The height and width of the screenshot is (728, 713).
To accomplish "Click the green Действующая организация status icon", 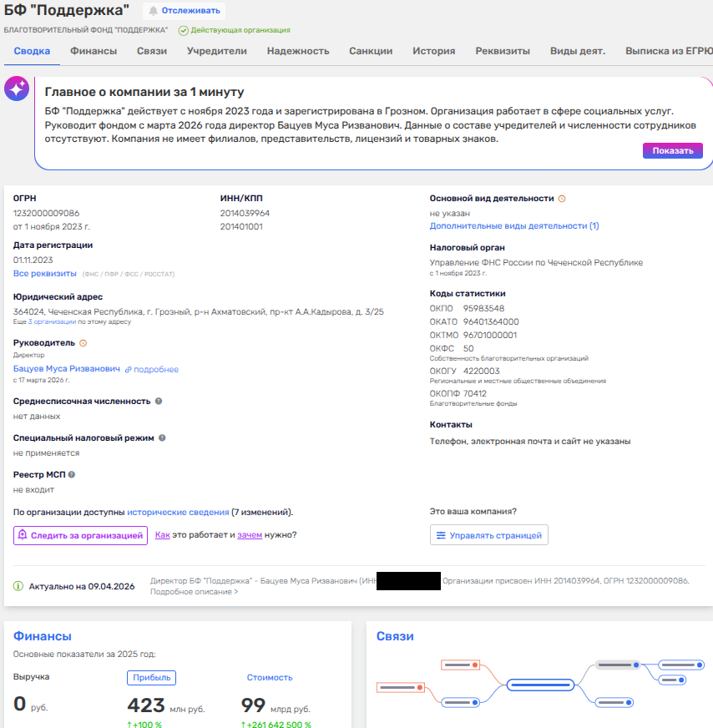I will tap(183, 30).
